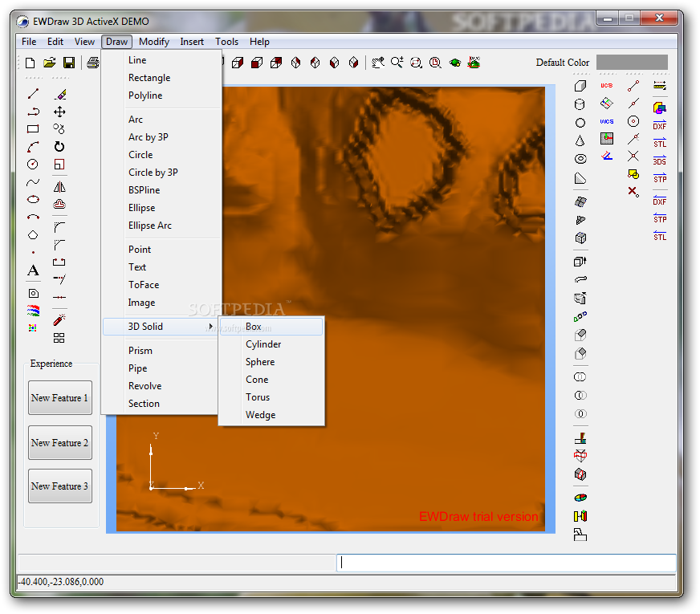The image size is (700, 614).
Task: Choose Prism from Draw menu
Action: pos(161,351)
